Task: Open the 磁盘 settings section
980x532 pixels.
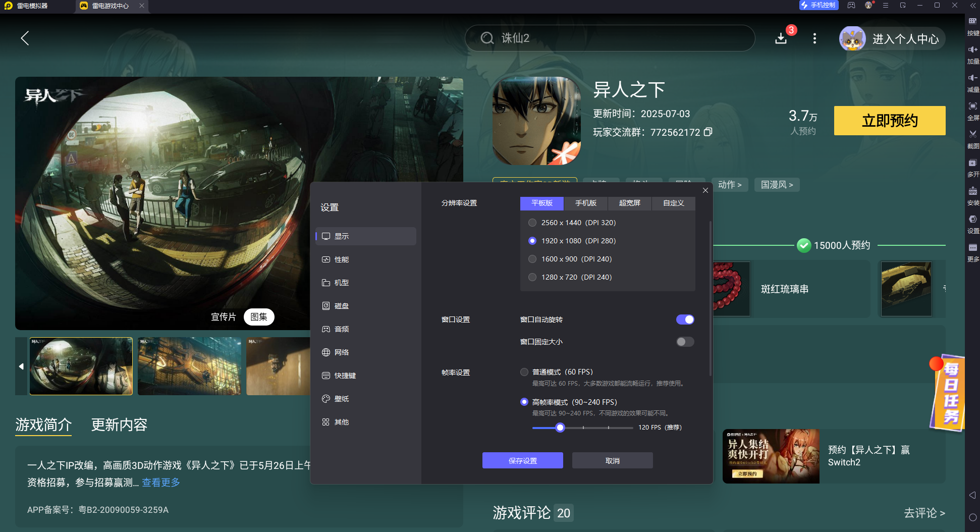Action: pos(366,306)
